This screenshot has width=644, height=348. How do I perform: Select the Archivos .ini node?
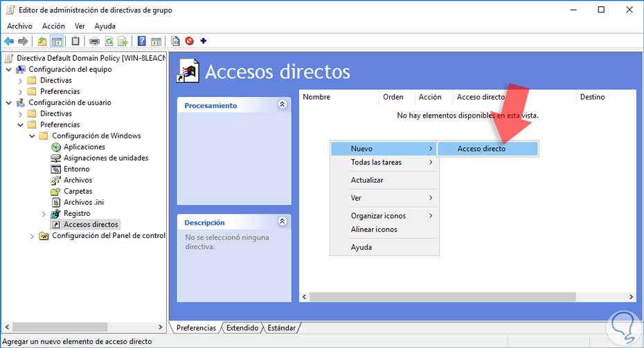83,202
